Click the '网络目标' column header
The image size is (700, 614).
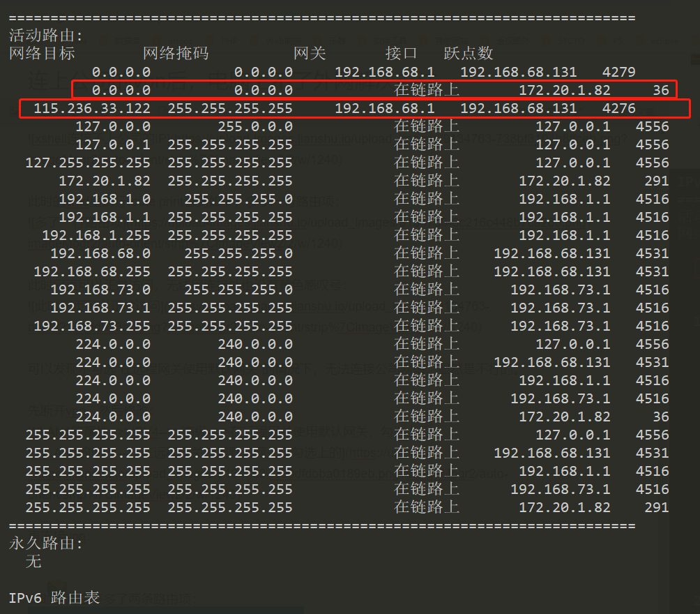(x=42, y=53)
